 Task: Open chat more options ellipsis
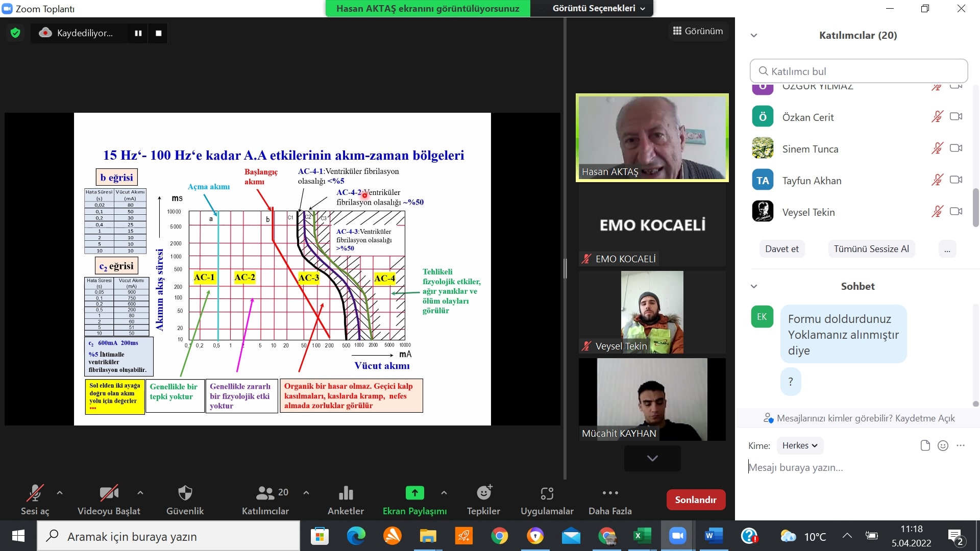[x=961, y=446]
